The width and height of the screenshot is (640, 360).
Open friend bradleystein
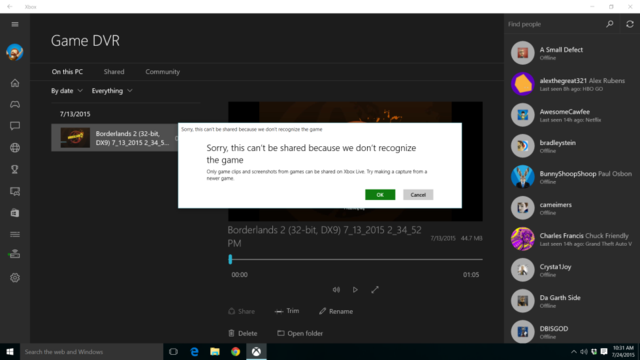571,146
